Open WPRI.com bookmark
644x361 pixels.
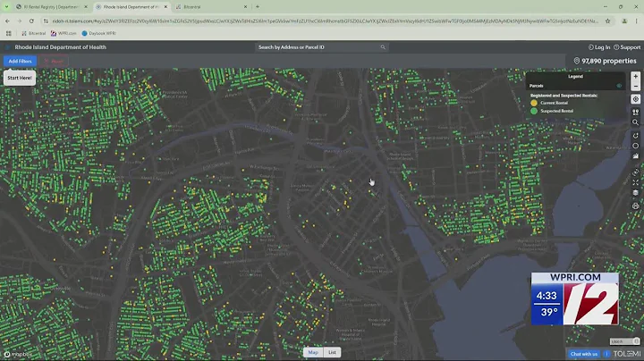64,33
